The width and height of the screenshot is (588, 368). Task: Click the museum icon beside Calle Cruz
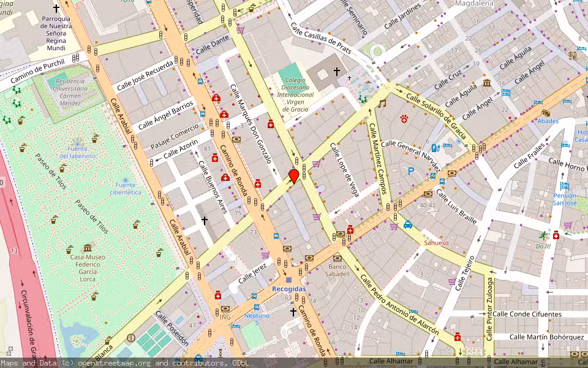[487, 83]
